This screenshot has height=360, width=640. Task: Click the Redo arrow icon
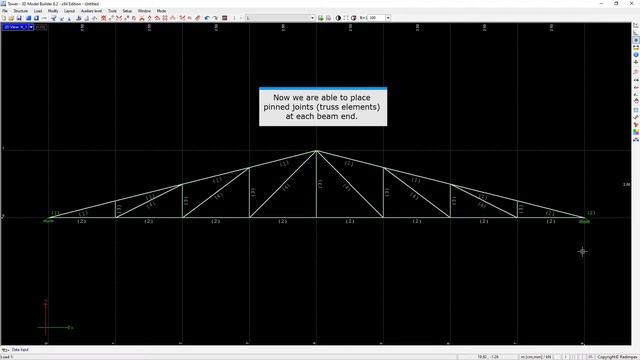215,18
